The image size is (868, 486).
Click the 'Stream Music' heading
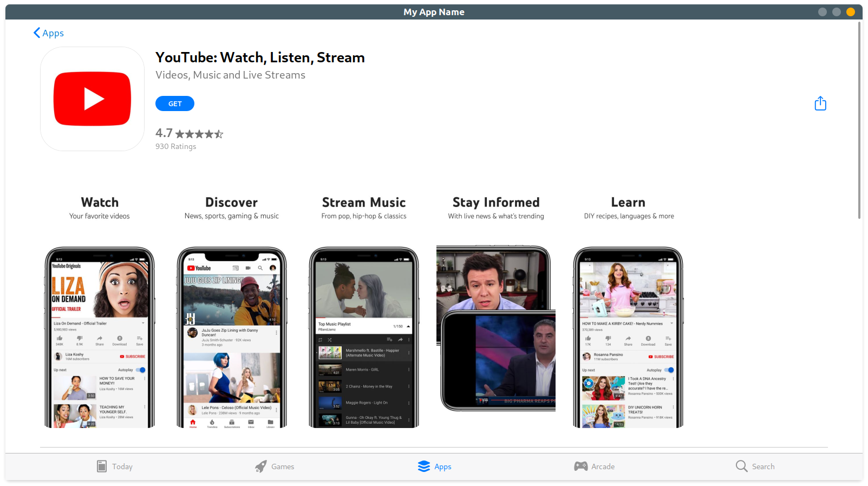(364, 202)
